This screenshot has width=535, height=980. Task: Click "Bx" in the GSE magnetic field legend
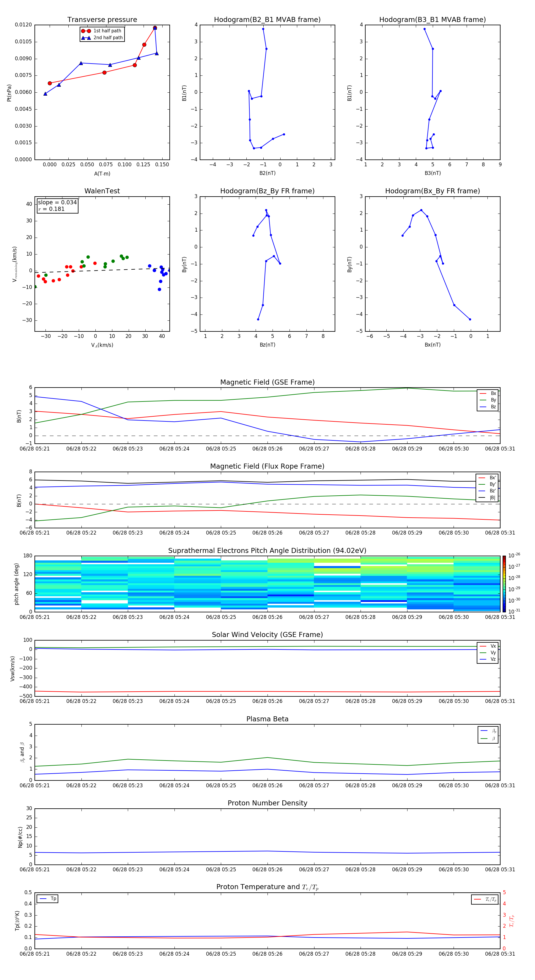pyautogui.click(x=493, y=394)
